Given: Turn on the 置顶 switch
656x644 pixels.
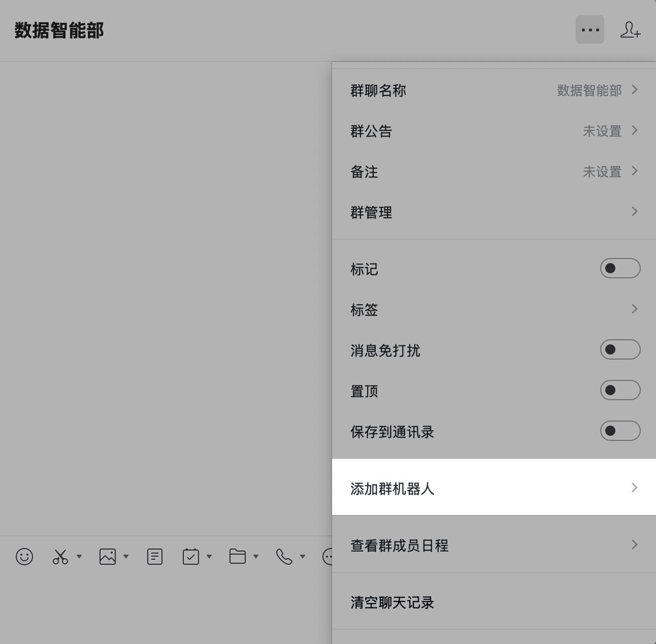Looking at the screenshot, I should 620,390.
